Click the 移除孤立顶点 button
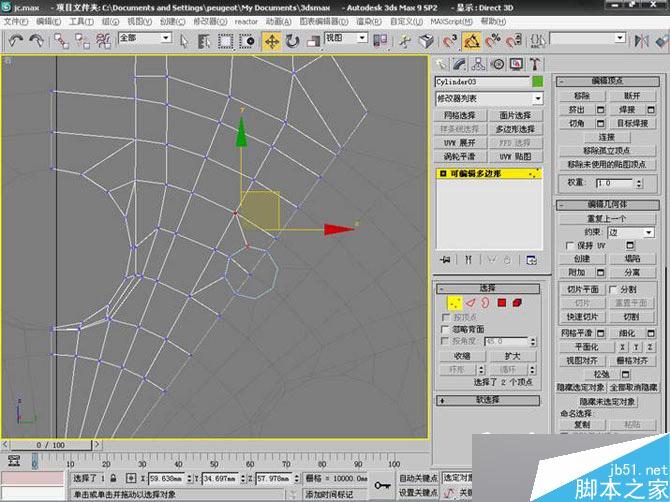670x502 pixels. click(607, 151)
